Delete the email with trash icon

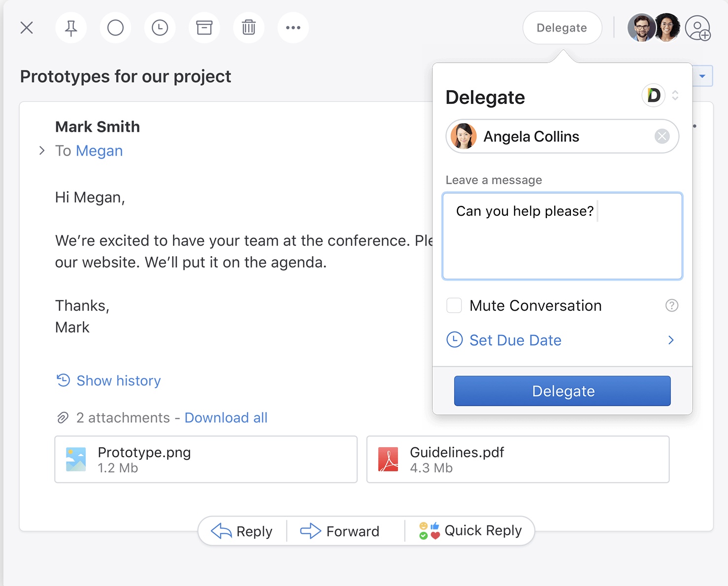[249, 28]
